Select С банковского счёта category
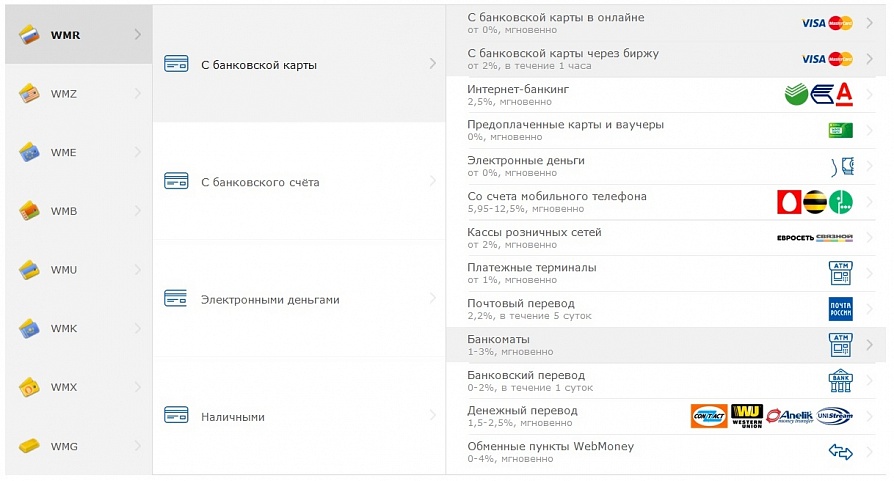The image size is (894, 481). click(x=299, y=181)
